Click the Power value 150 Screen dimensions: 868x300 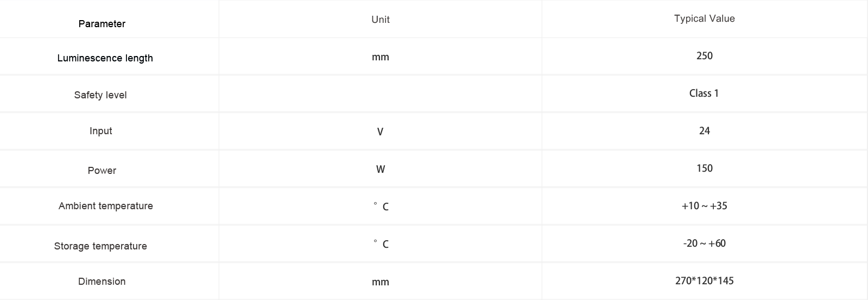[704, 168]
